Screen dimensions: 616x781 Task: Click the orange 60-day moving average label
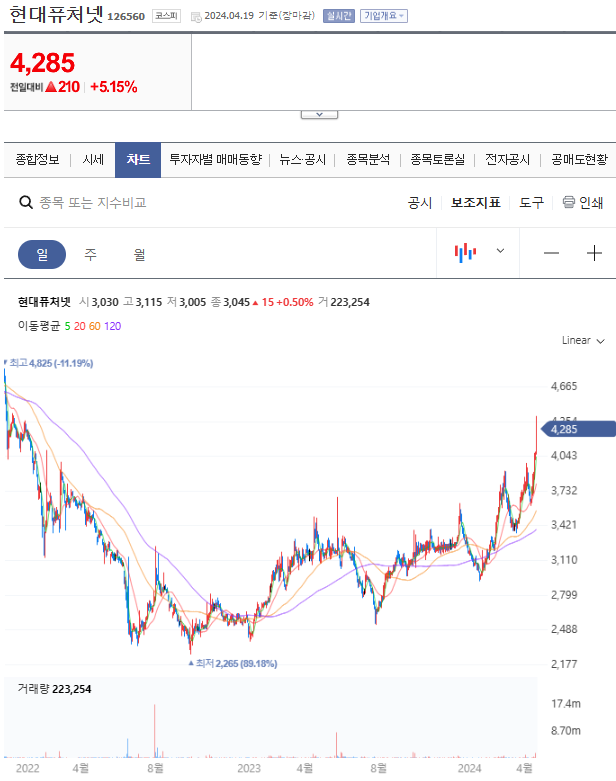point(95,326)
